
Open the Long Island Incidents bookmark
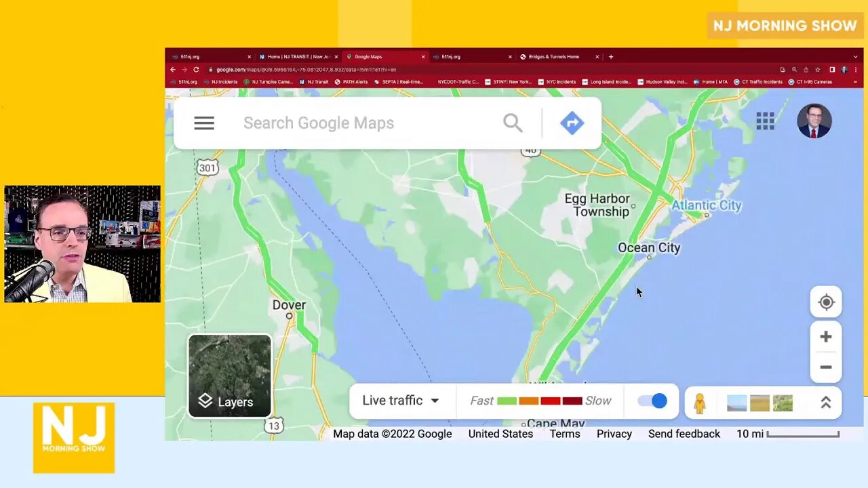(x=606, y=82)
